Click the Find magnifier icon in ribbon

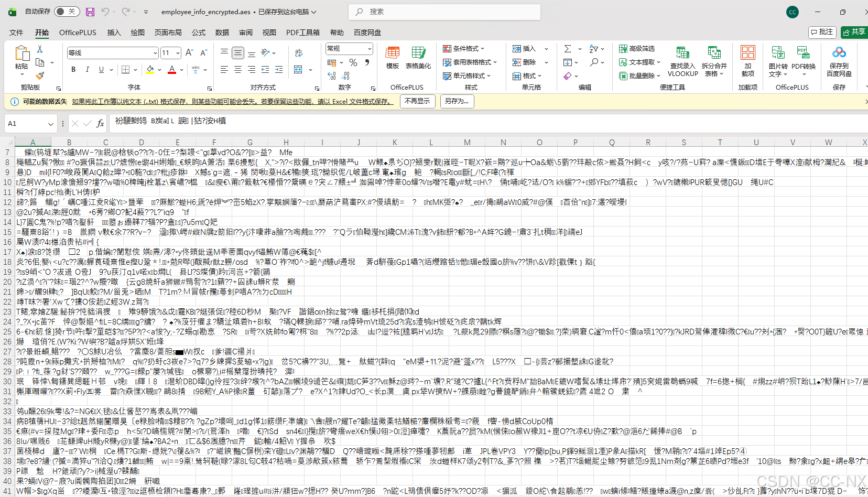click(x=594, y=62)
